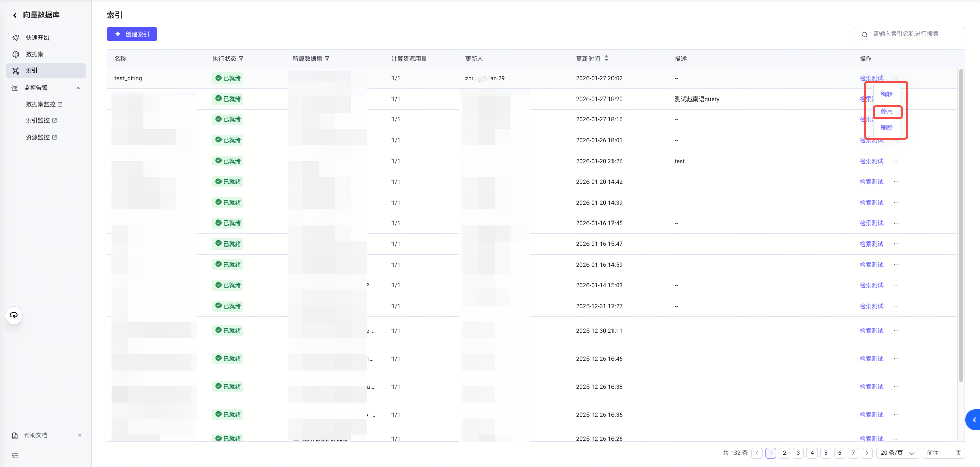The image size is (980, 467).
Task: Choose 删除 in the open action menu
Action: pyautogui.click(x=887, y=128)
